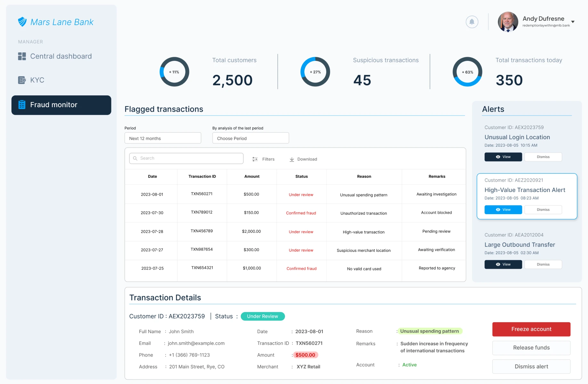Click the Release funds button
The height and width of the screenshot is (384, 588).
531,348
